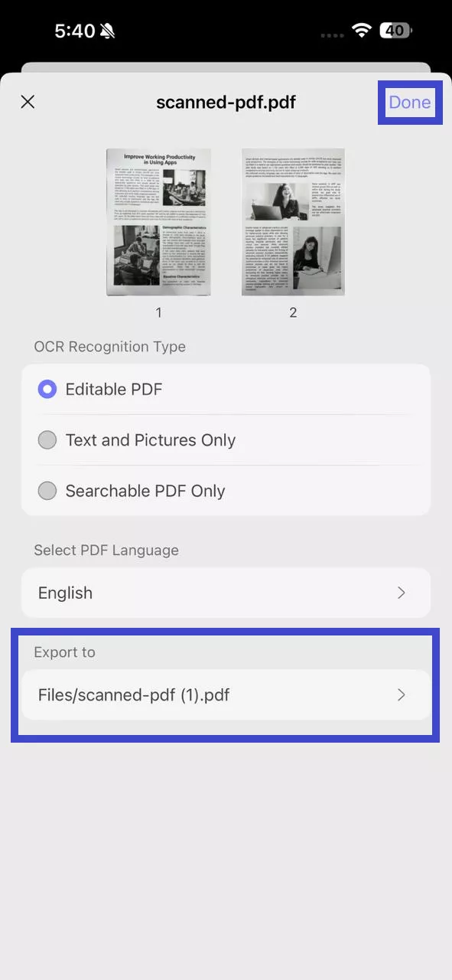Tap the page number 1 label

coord(158,312)
